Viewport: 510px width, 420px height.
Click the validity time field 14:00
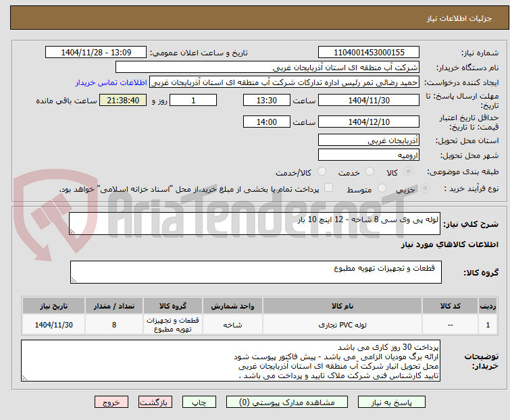[267, 122]
